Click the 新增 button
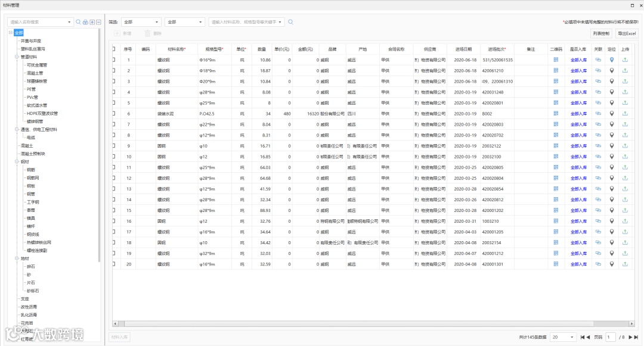This screenshot has width=644, height=346. [x=123, y=33]
